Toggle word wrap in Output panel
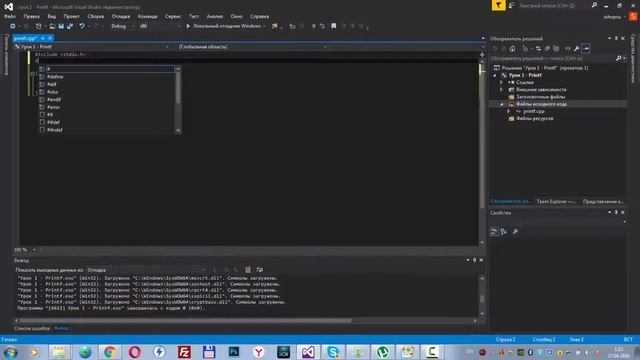Viewport: 640px width, 360px height. (260, 270)
